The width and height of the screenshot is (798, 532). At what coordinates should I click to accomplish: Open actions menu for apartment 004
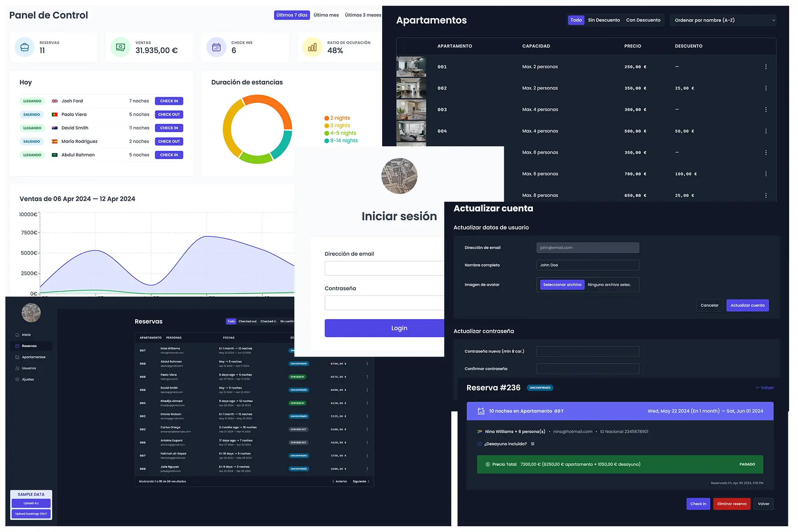coord(766,131)
